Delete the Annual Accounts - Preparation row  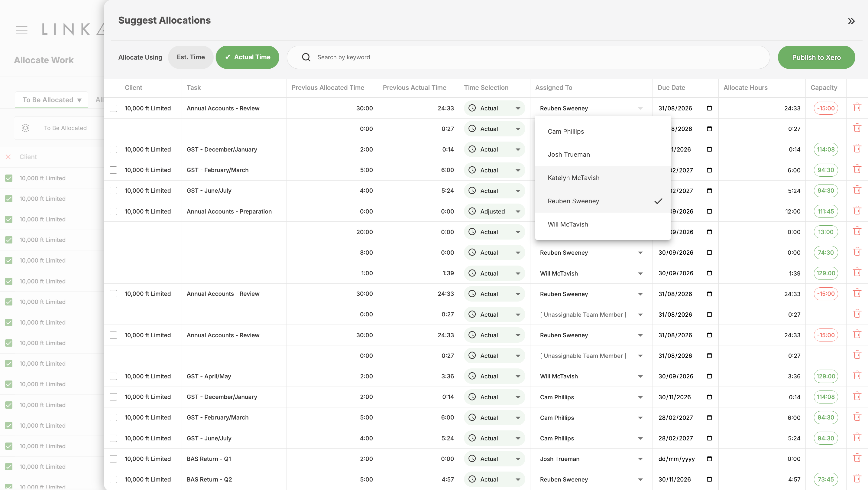(857, 211)
